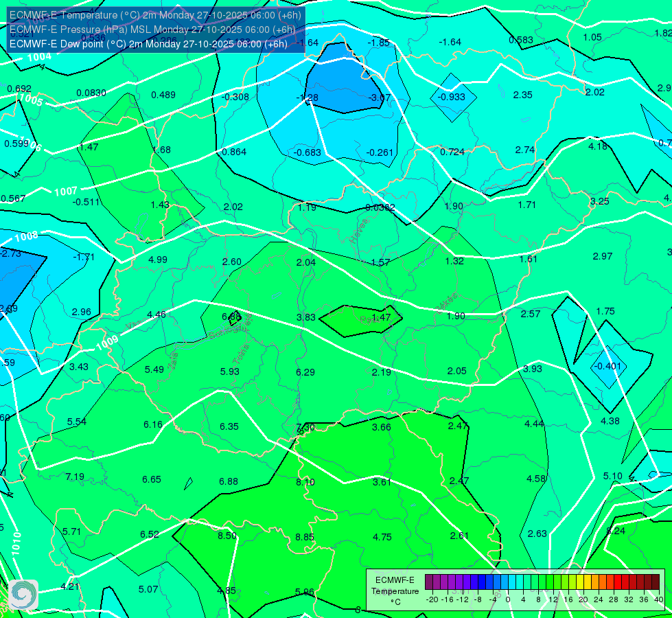
Task: Click the -0.401 value inside diamond contour
Action: 606,366
